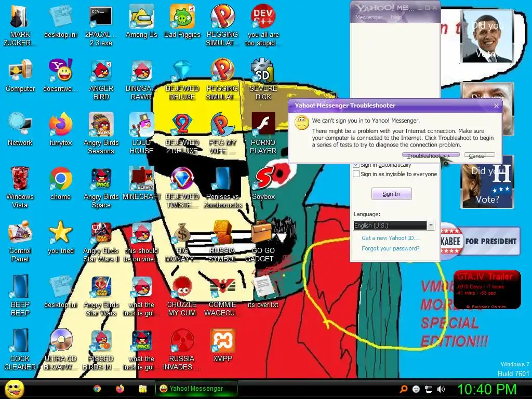Select Yahoo! Messenger taskbar button
This screenshot has width=532, height=399.
pyautogui.click(x=196, y=389)
